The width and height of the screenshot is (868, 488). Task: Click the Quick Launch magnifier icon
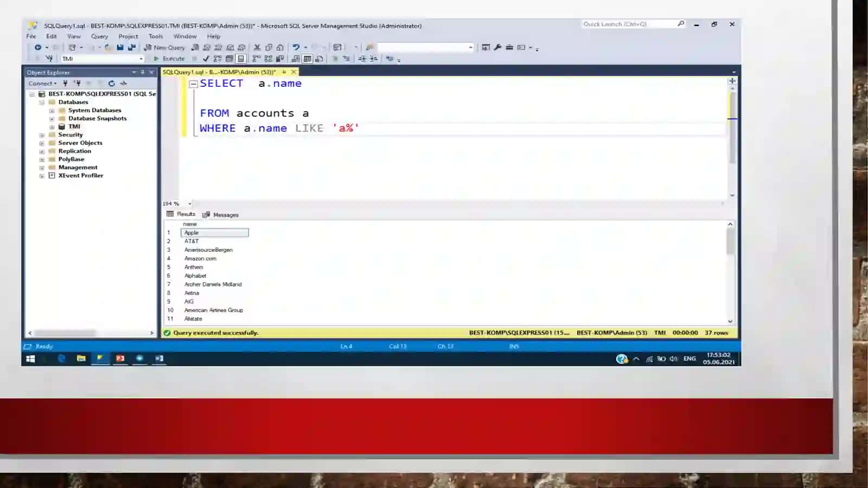click(x=681, y=24)
